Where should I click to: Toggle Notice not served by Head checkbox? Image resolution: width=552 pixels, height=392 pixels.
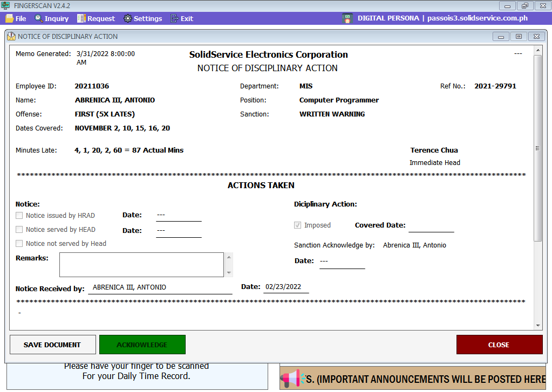pyautogui.click(x=19, y=244)
